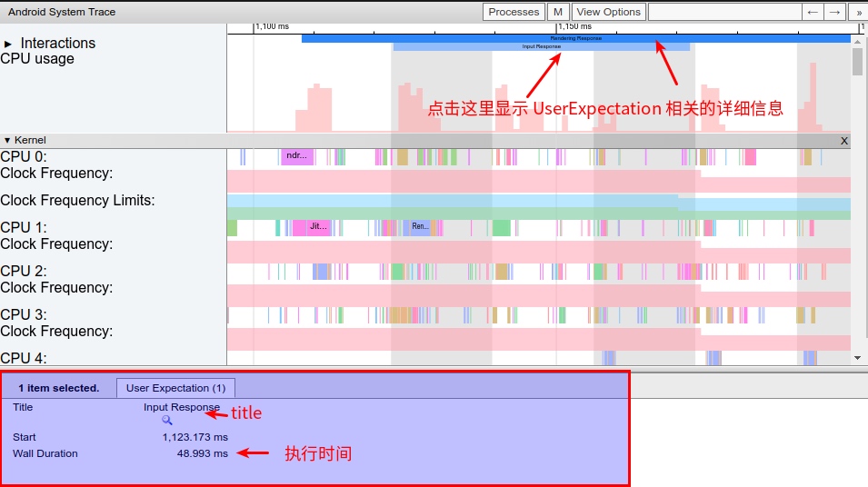Toggle the M metadata button
The height and width of the screenshot is (487, 868).
558,12
